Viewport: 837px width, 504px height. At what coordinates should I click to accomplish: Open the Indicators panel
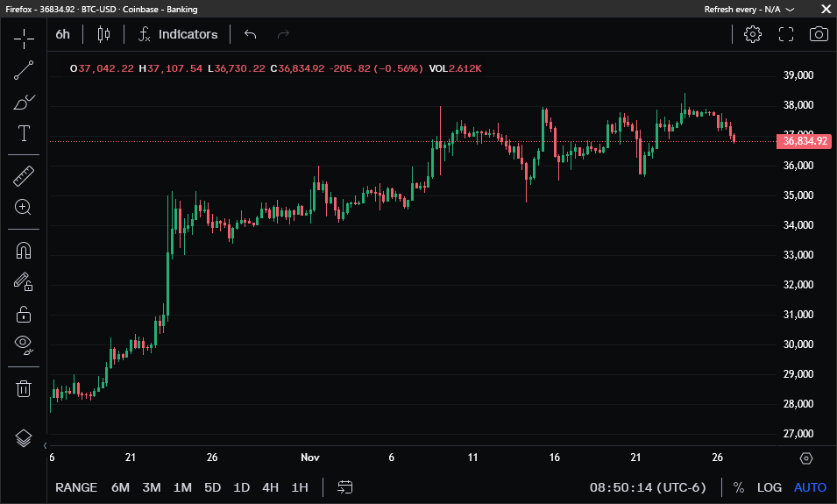(x=178, y=34)
